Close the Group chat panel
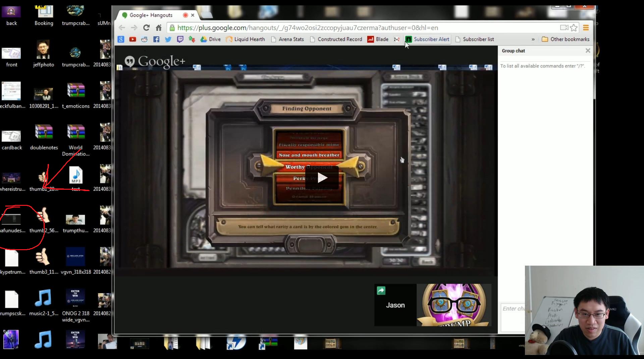This screenshot has width=644, height=359. 588,51
